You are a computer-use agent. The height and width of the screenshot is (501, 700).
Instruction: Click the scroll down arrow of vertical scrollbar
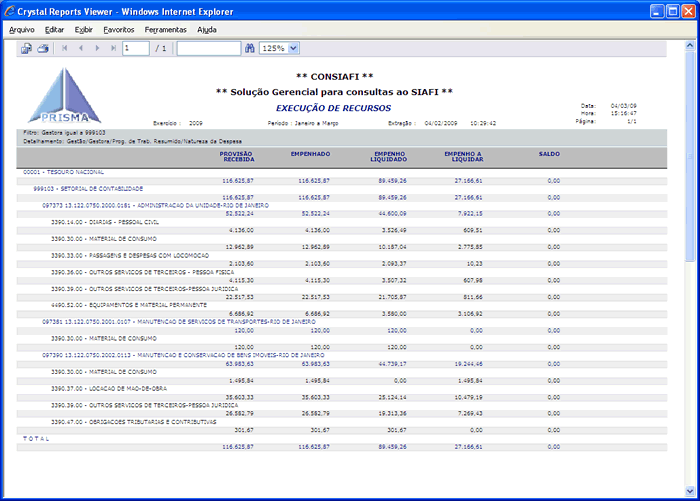(690, 491)
